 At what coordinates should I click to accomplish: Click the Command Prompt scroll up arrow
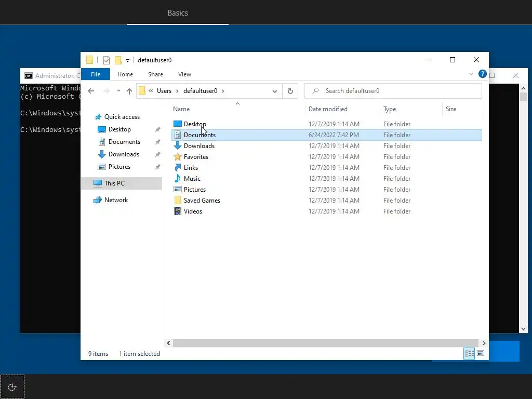pos(523,88)
